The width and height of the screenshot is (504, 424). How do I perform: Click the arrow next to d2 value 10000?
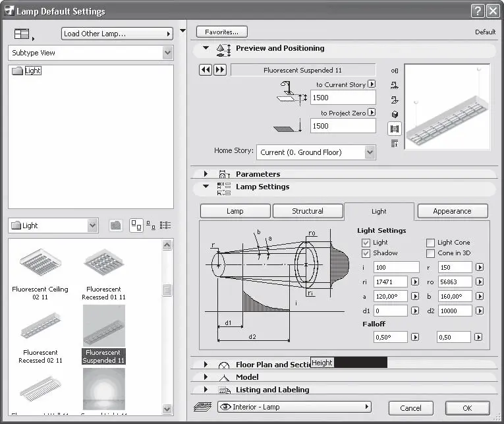[x=480, y=311]
